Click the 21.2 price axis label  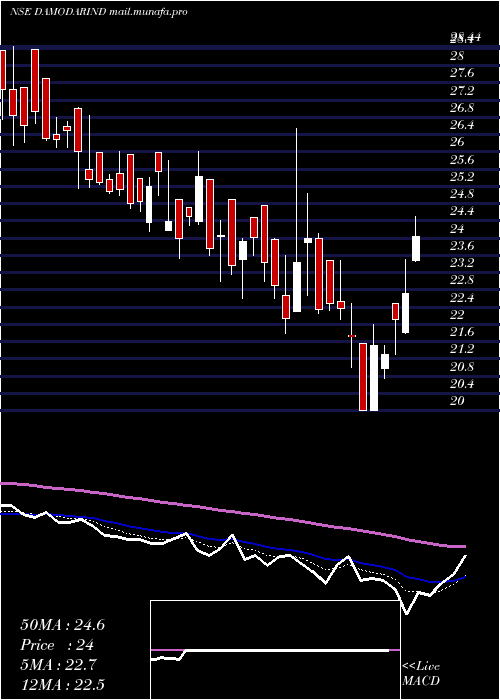pos(463,349)
